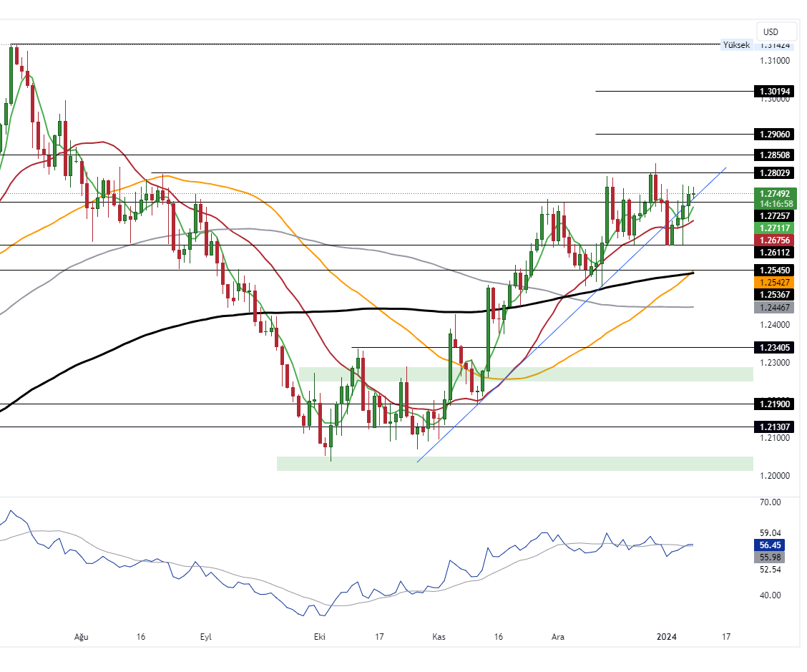This screenshot has height=672, width=807.
Task: Select the 1.30194 horizontal level label
Action: tap(776, 92)
